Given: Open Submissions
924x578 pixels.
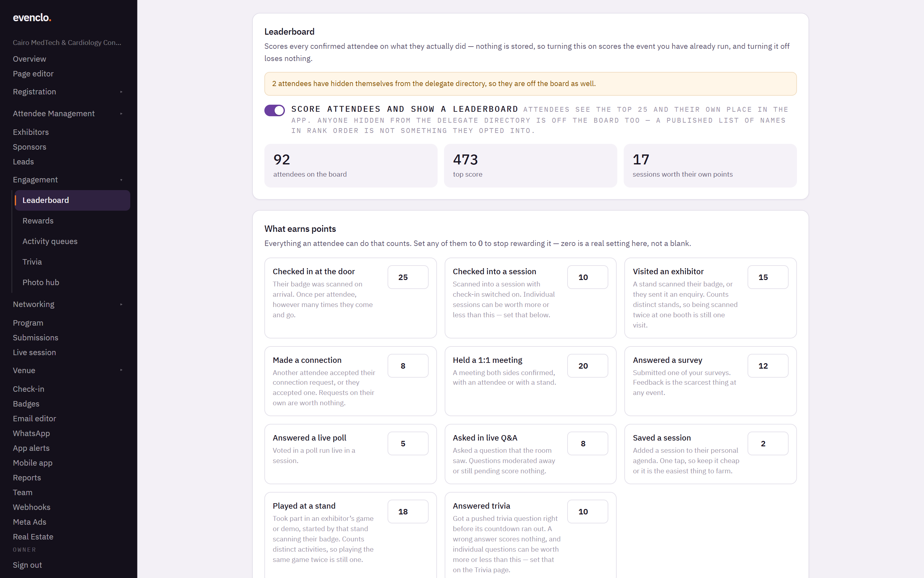Looking at the screenshot, I should pos(36,338).
